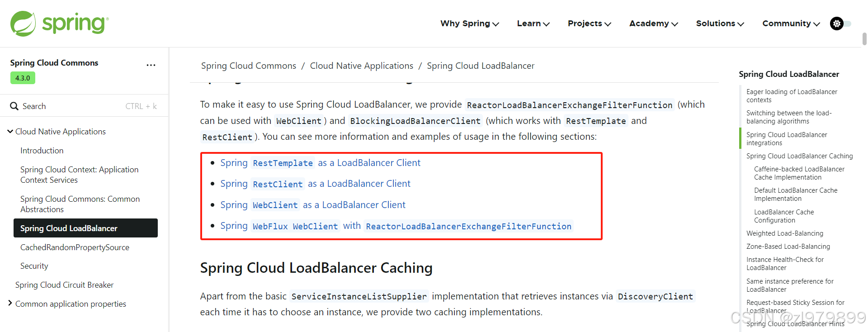Open the three-dots menu beside Spring Cloud Commons
The image size is (868, 332).
point(151,65)
